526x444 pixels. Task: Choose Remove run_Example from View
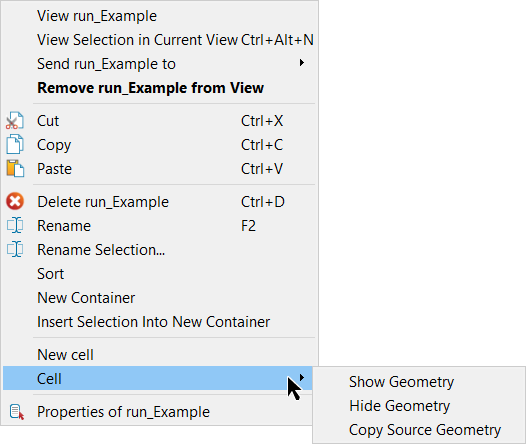coord(151,88)
